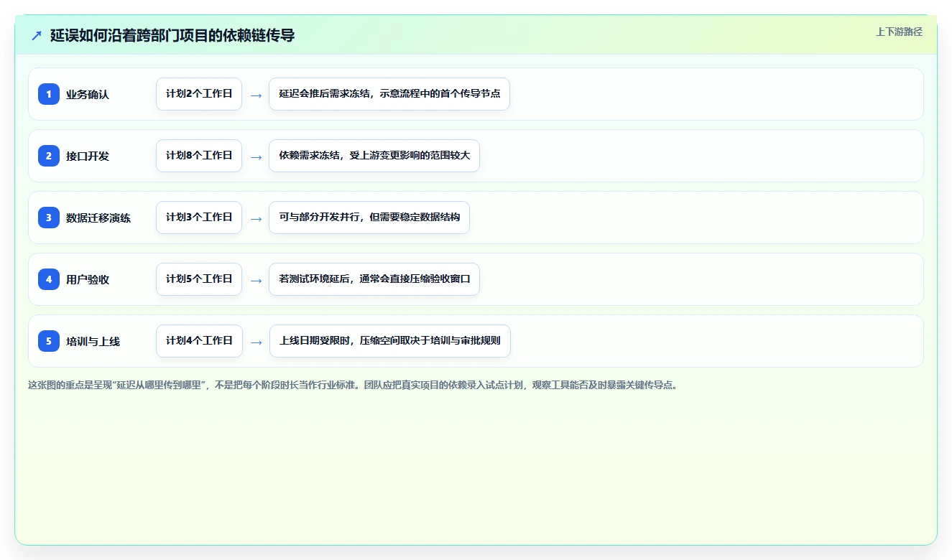The image size is (952, 560).
Task: Open the note 延迟会推后需求冻结，示意流程中的首个传导节点
Action: coord(389,94)
